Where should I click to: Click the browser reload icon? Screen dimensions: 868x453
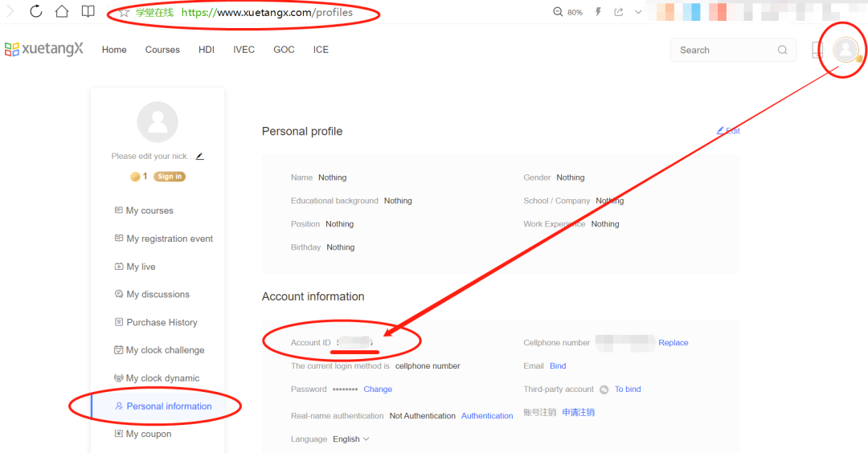pos(36,11)
